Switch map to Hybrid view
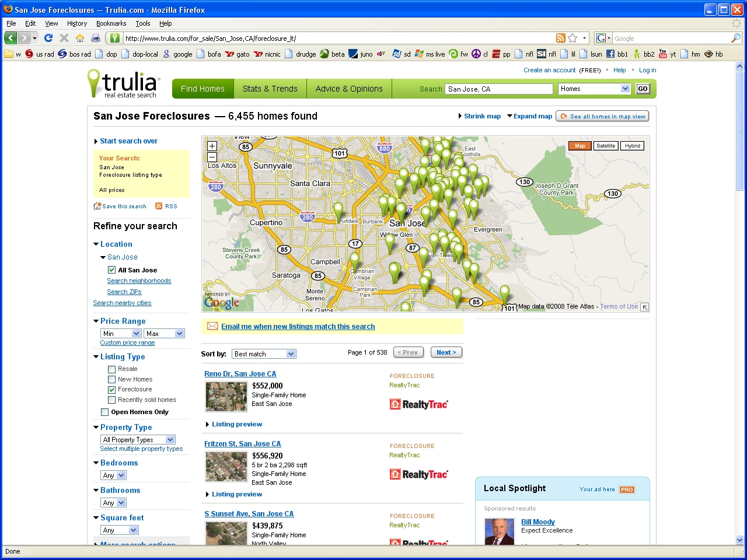The width and height of the screenshot is (747, 560). [632, 146]
